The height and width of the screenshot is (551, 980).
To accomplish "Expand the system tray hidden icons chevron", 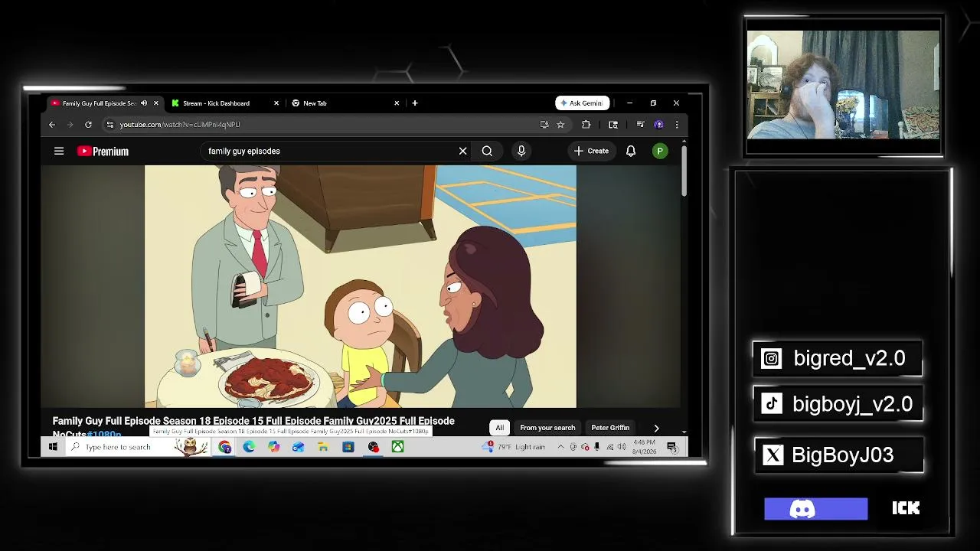I will [x=560, y=447].
